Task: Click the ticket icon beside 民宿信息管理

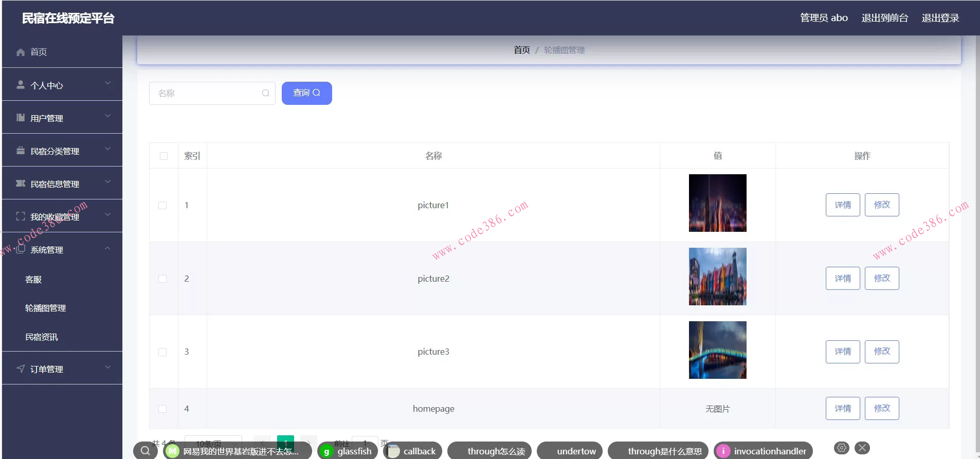Action: (x=21, y=183)
